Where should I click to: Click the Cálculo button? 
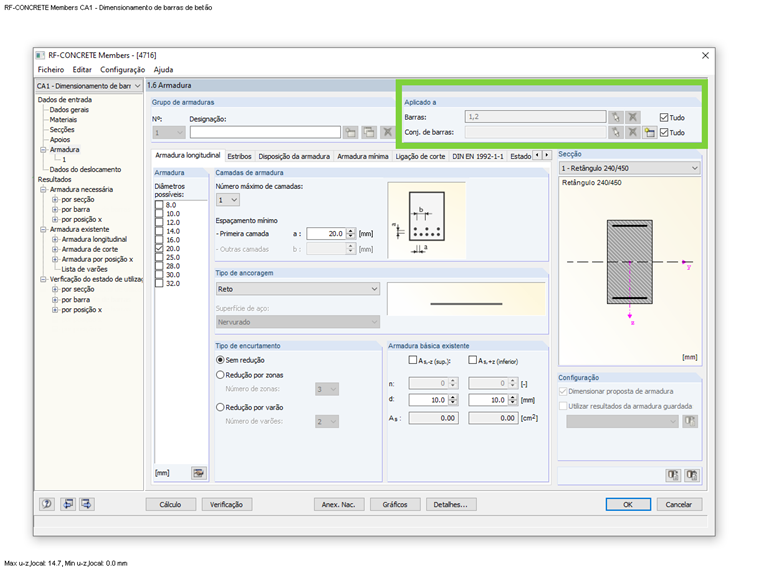coord(171,505)
